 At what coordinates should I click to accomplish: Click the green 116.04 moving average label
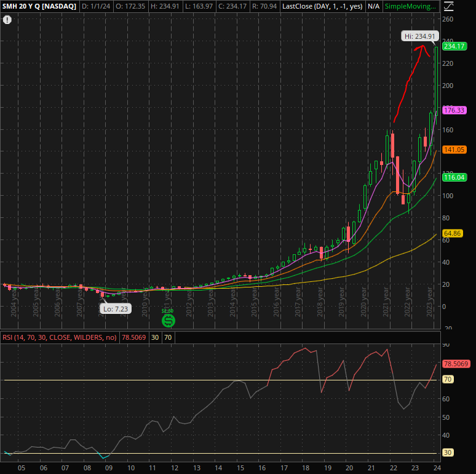click(454, 177)
